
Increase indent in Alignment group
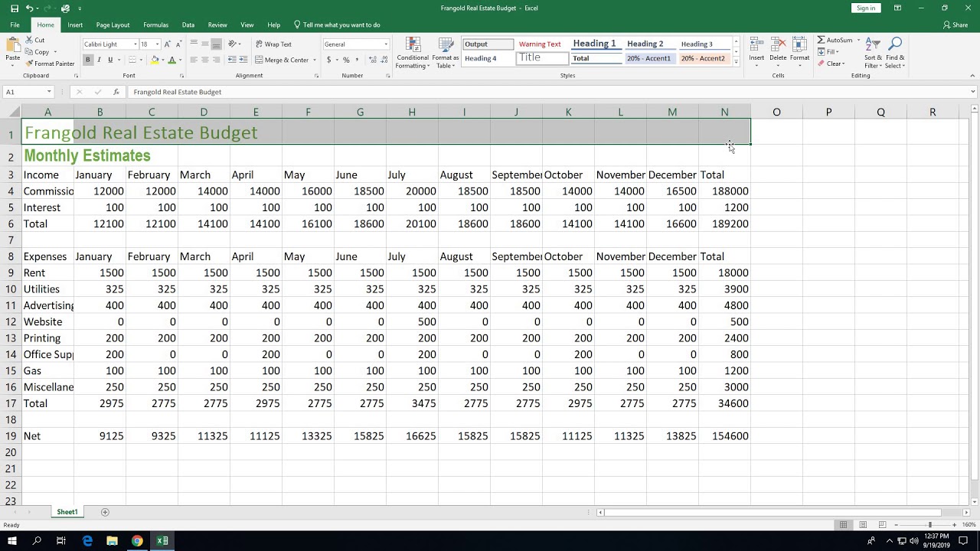coord(243,60)
